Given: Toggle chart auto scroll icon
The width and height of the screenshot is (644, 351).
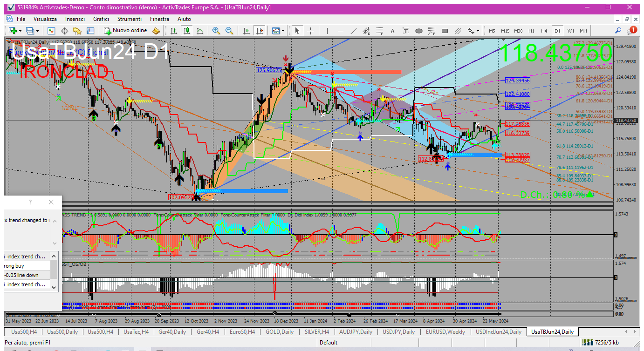Looking at the screenshot, I should click(247, 31).
